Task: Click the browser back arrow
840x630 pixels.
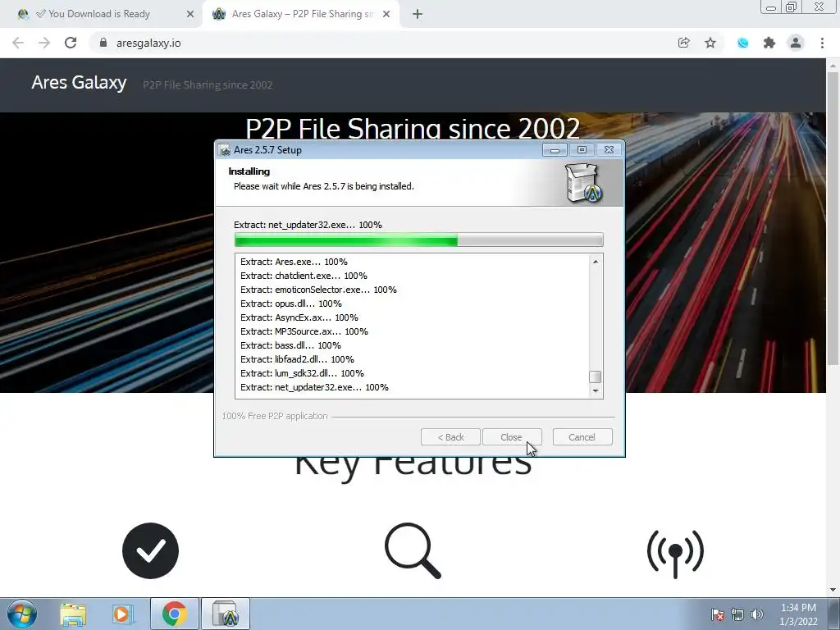Action: point(18,43)
